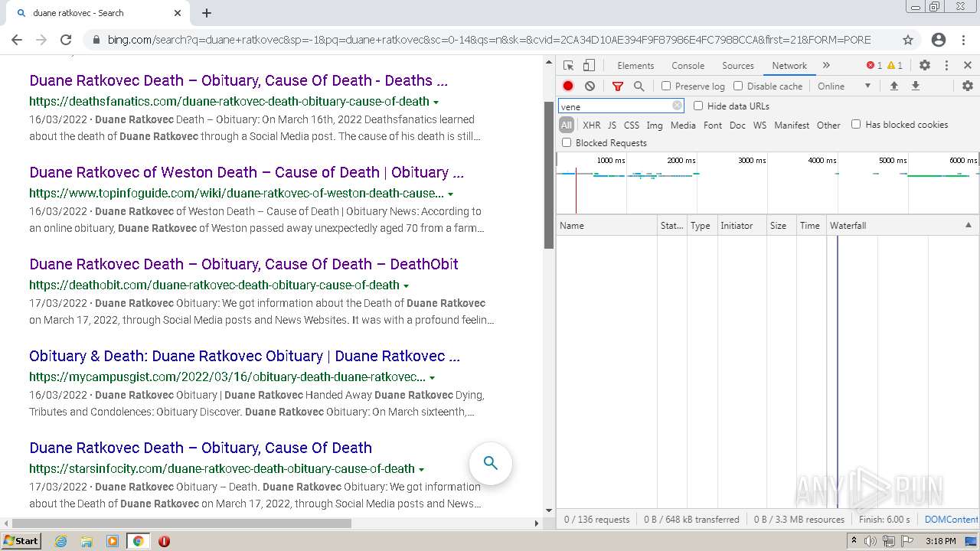
Task: Switch to the Elements tab
Action: coord(635,66)
